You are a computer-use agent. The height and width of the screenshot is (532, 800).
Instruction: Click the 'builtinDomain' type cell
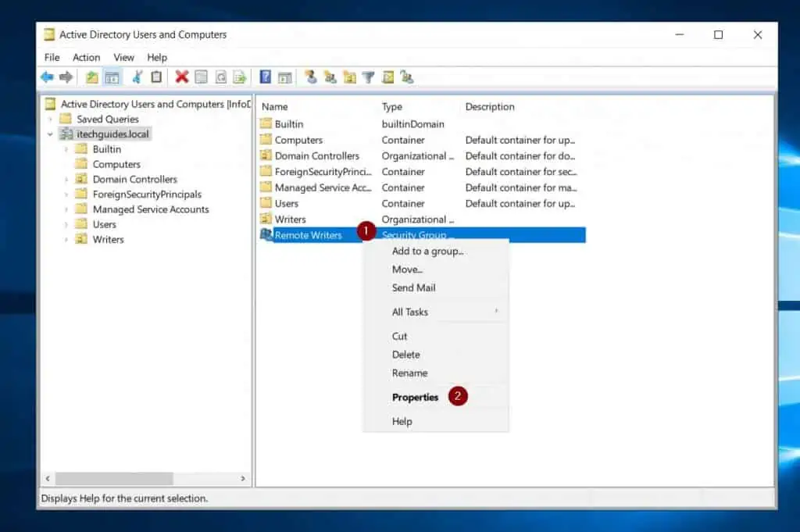point(412,124)
